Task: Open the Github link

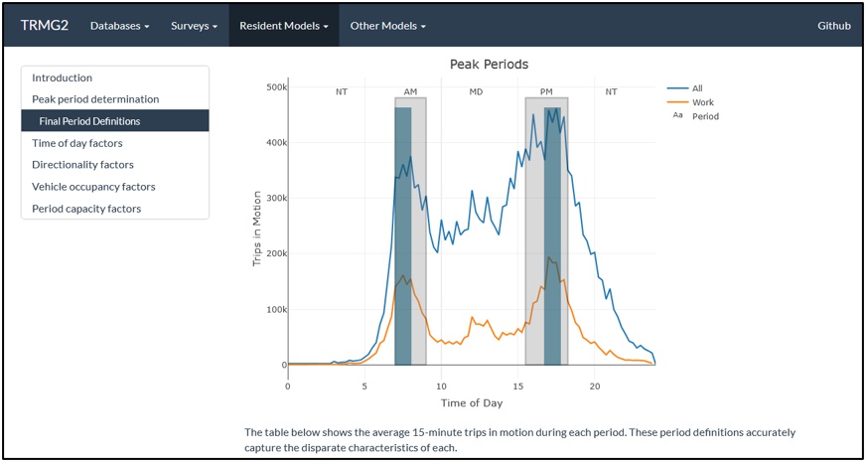Action: click(x=833, y=26)
